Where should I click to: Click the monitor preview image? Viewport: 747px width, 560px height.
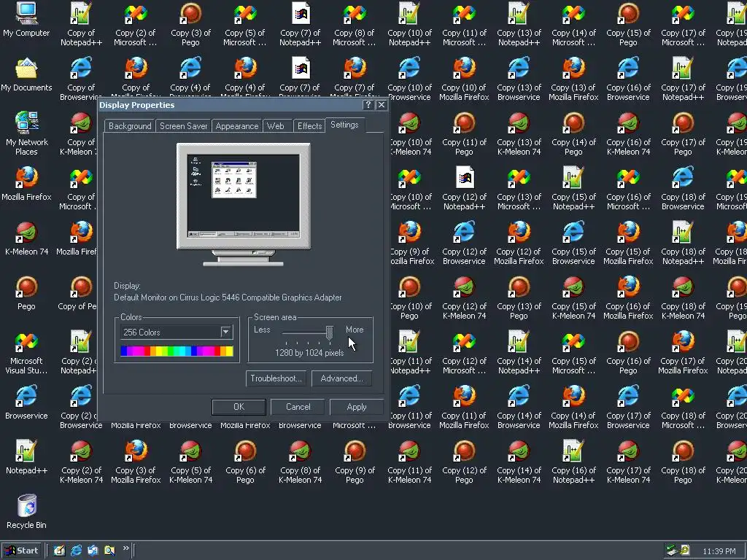click(x=244, y=204)
